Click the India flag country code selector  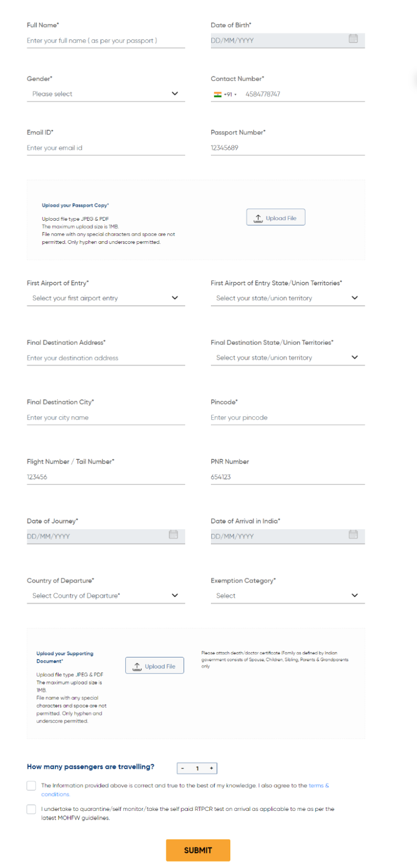pos(224,94)
